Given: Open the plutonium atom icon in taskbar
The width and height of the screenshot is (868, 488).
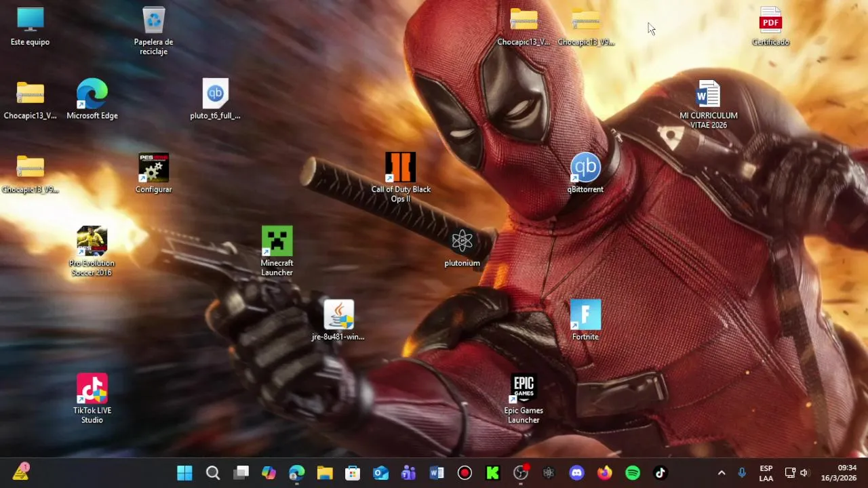Looking at the screenshot, I should point(549,473).
